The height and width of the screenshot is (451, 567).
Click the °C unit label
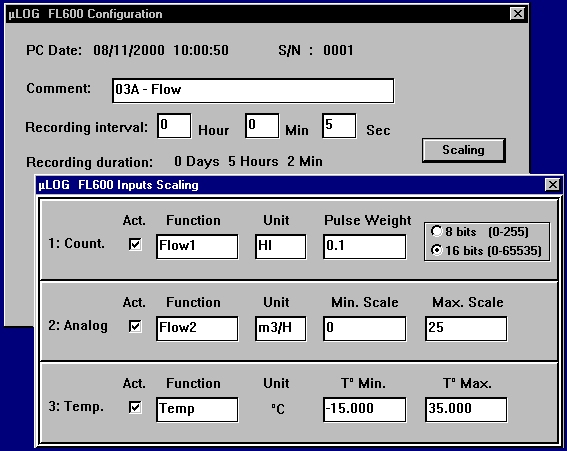click(x=278, y=409)
